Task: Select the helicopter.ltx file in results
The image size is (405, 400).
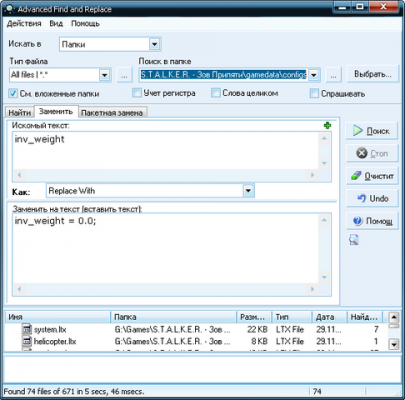Action: 49,341
